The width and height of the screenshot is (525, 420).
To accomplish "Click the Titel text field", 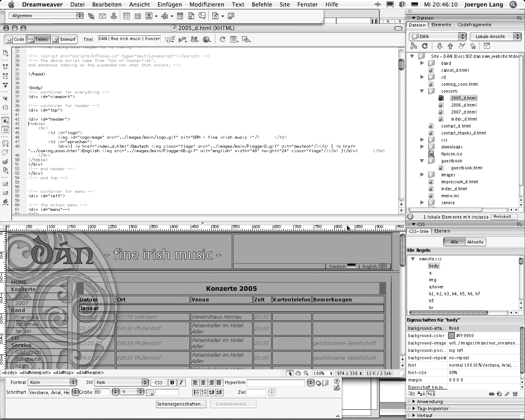I will (x=129, y=39).
